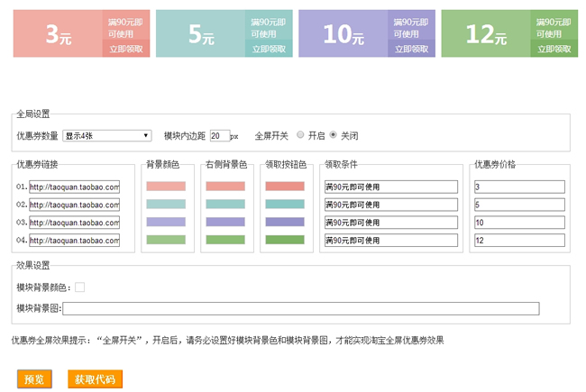The image size is (586, 392).
Task: Click 立即领取 on the 5元 coupon
Action: click(x=268, y=50)
